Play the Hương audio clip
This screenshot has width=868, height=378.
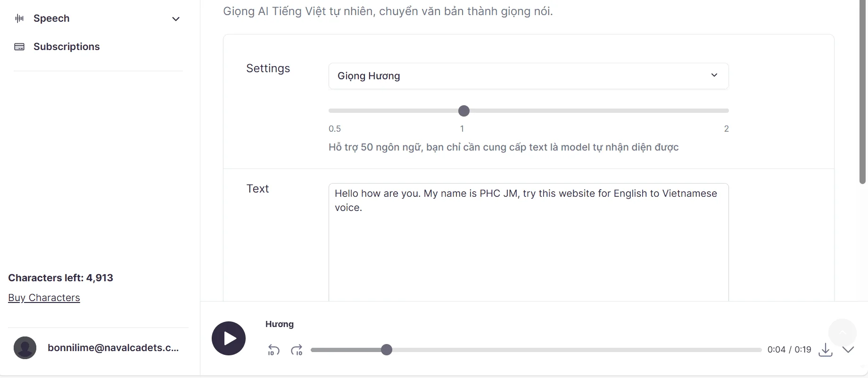coord(229,338)
